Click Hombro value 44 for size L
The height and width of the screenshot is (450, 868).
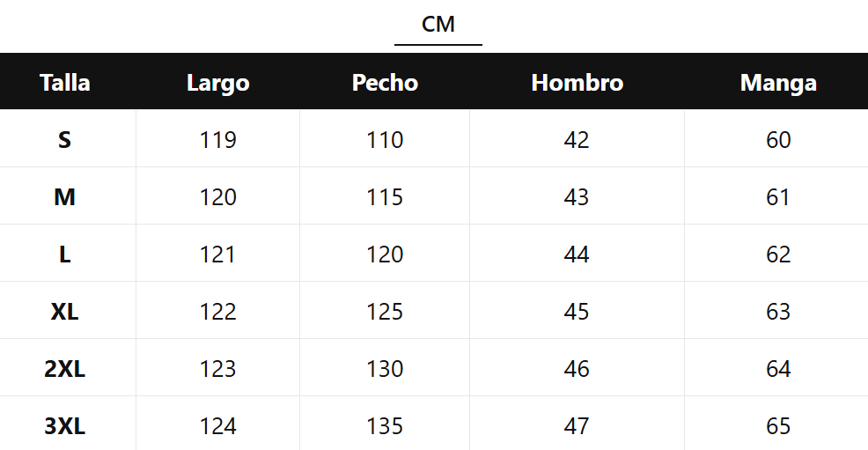577,255
